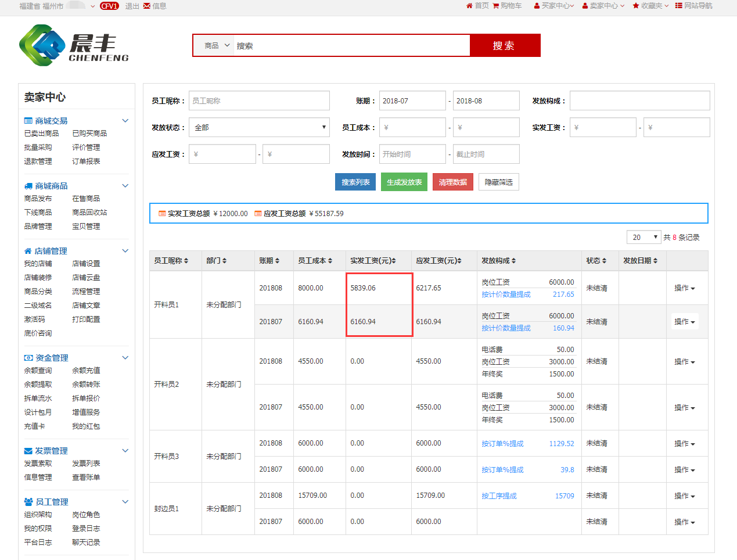Click the envelope message icon
This screenshot has width=737, height=560.
coord(147,6)
